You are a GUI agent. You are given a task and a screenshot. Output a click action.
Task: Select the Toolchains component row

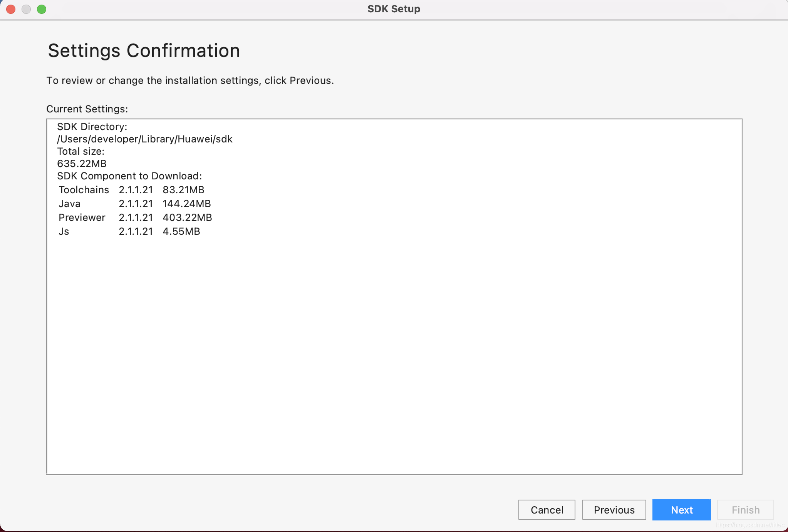tap(131, 190)
